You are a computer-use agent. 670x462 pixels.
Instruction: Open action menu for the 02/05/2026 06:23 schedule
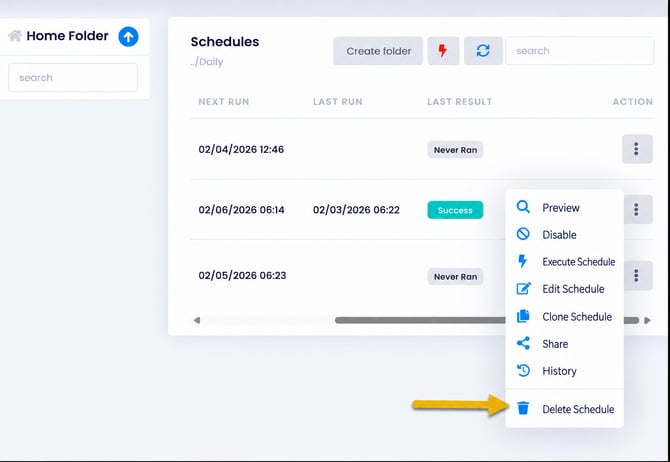[x=638, y=276]
